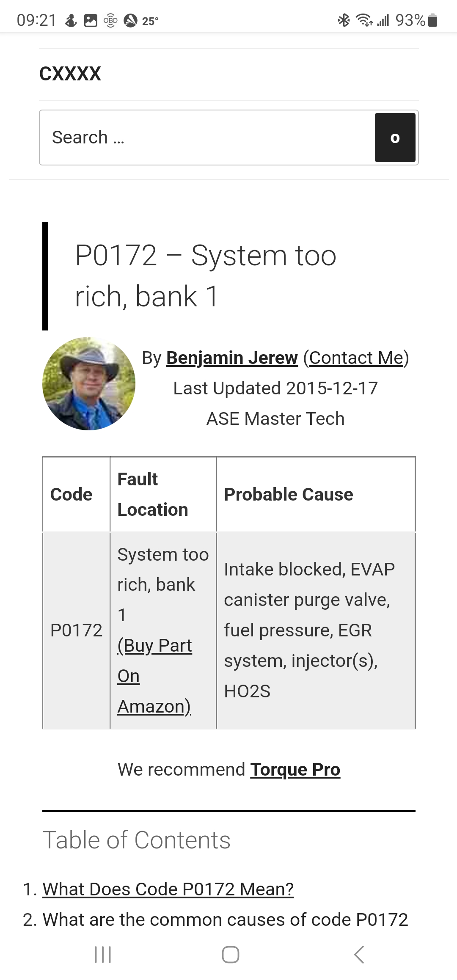Screen dimensions: 457x980
Task: Tap the CXXXX site title
Action: 70,74
